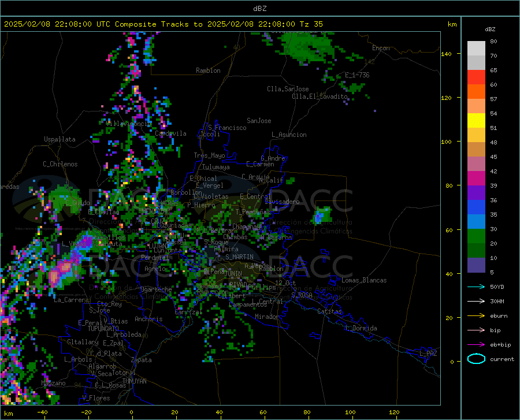Click the 'Tulumaya' map label

216,167
